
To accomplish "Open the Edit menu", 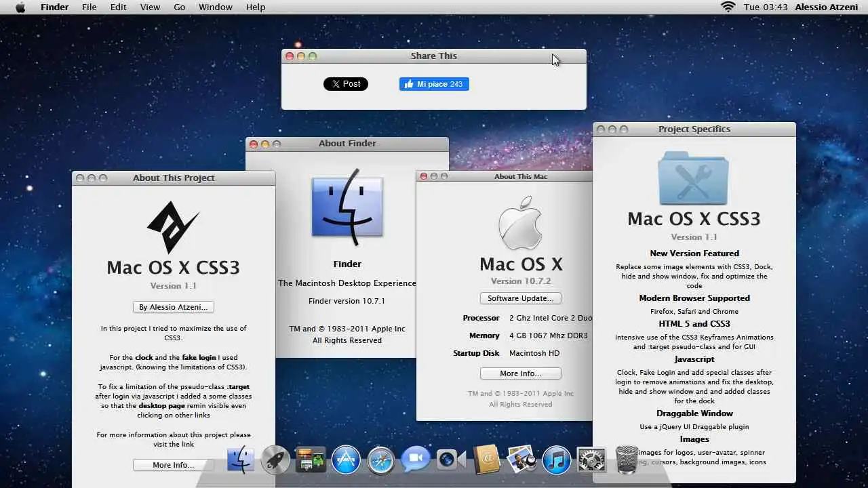I will 118,7.
